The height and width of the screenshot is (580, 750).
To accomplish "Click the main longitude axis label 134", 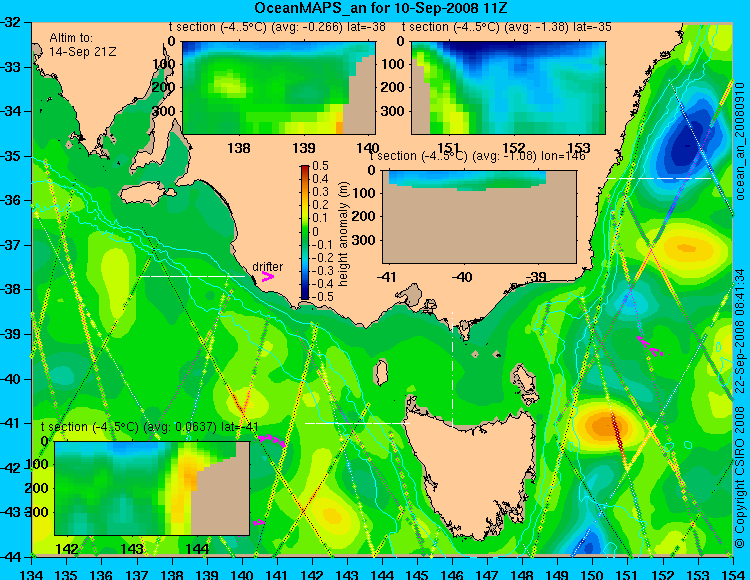I will pos(32,574).
